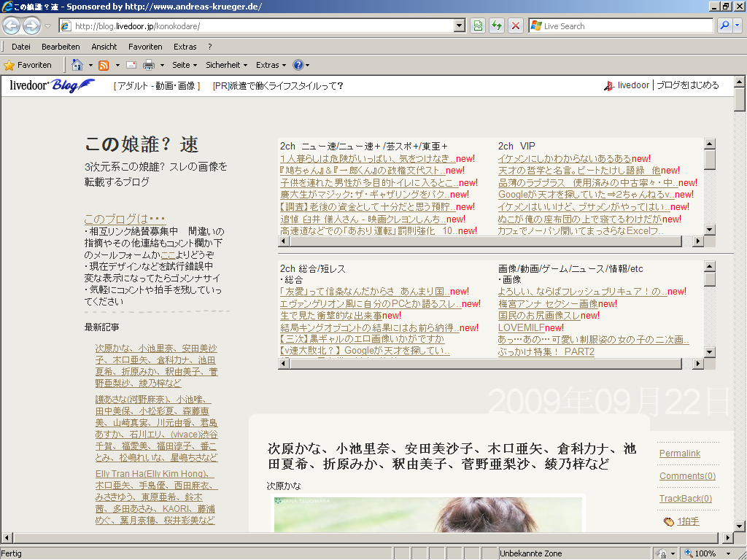
Task: Click the 次原かな photo thumbnail
Action: (427, 513)
